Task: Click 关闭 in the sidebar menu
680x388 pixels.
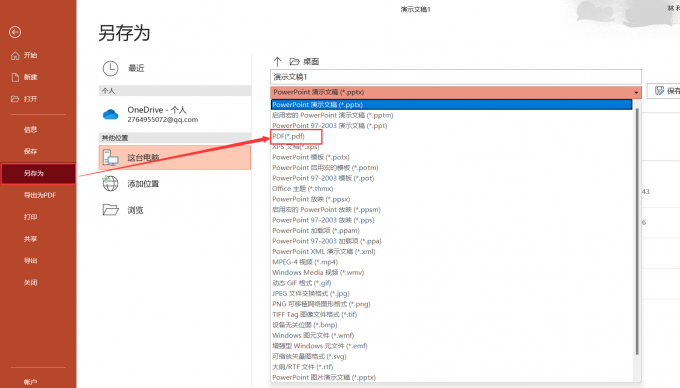Action: [x=30, y=283]
